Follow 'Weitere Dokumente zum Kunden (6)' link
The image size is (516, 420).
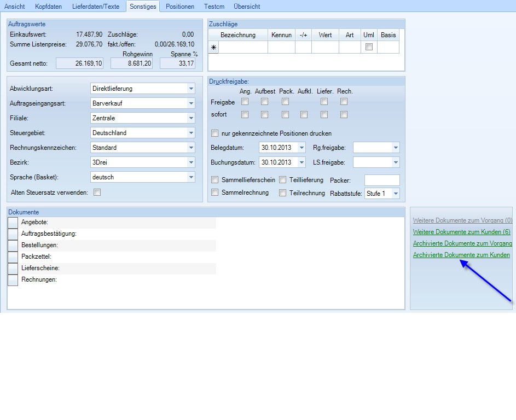point(461,232)
